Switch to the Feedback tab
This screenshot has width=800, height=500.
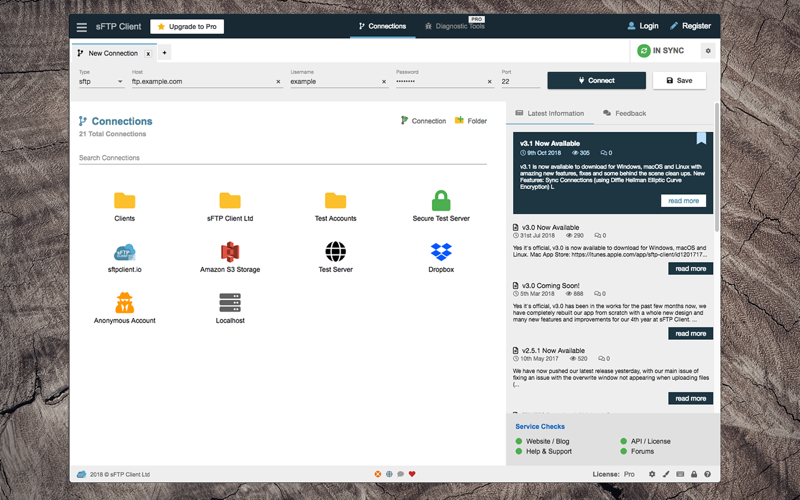624,113
